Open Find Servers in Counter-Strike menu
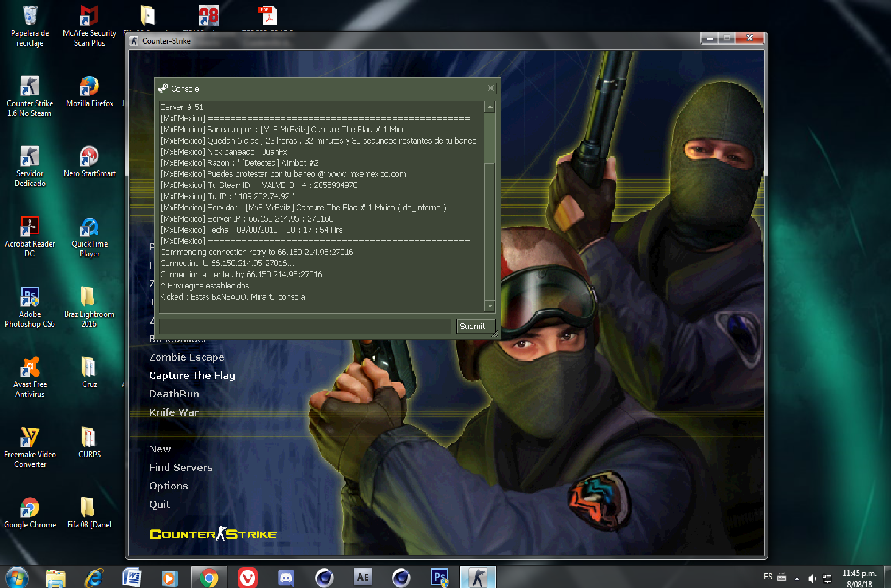This screenshot has width=891, height=588. pyautogui.click(x=181, y=467)
